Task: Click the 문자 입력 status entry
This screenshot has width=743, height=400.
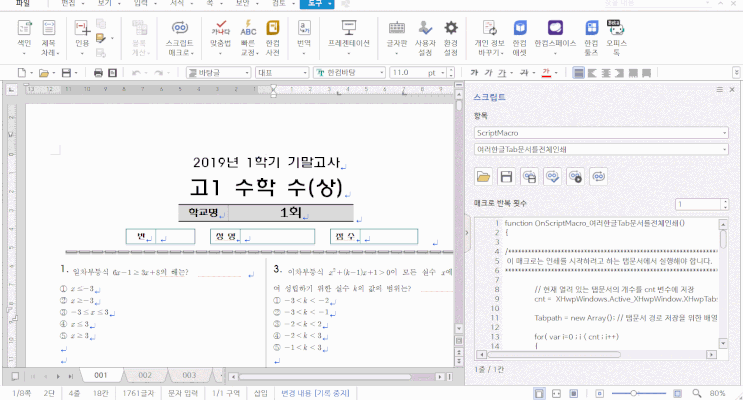Action: 182,393
